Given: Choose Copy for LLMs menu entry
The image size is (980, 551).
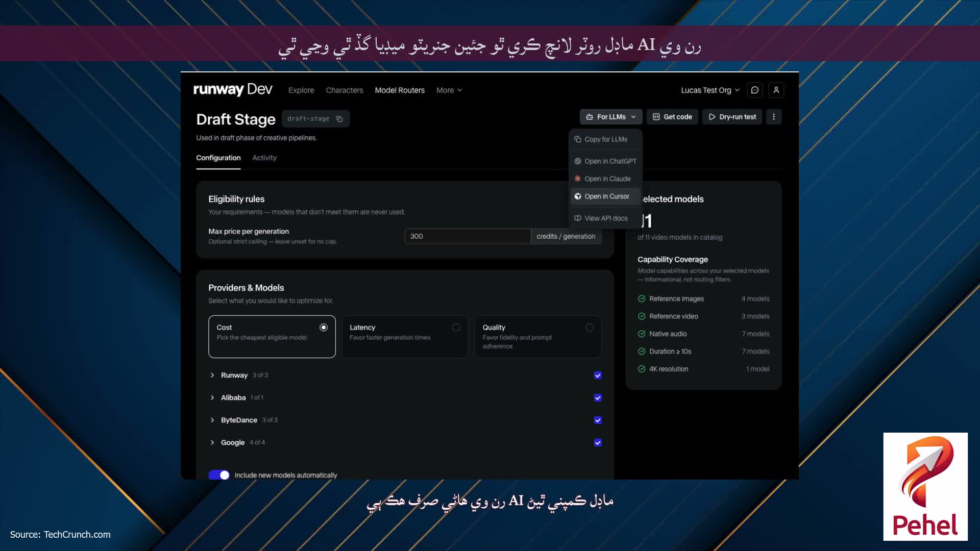Looking at the screenshot, I should [x=605, y=139].
